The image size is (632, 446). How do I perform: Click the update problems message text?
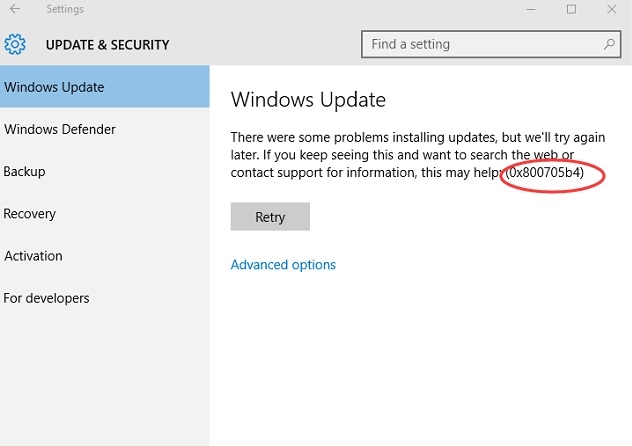coord(400,155)
